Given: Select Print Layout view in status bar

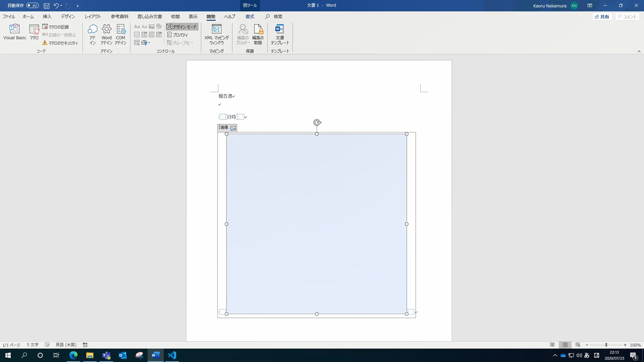Looking at the screenshot, I should click(565, 345).
